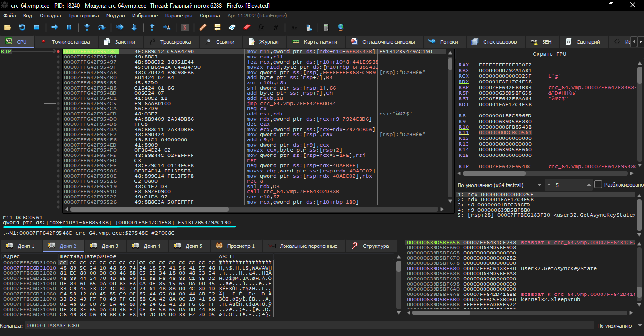Execute until return with the up arrow
The height and width of the screenshot is (336, 644).
[x=152, y=27]
